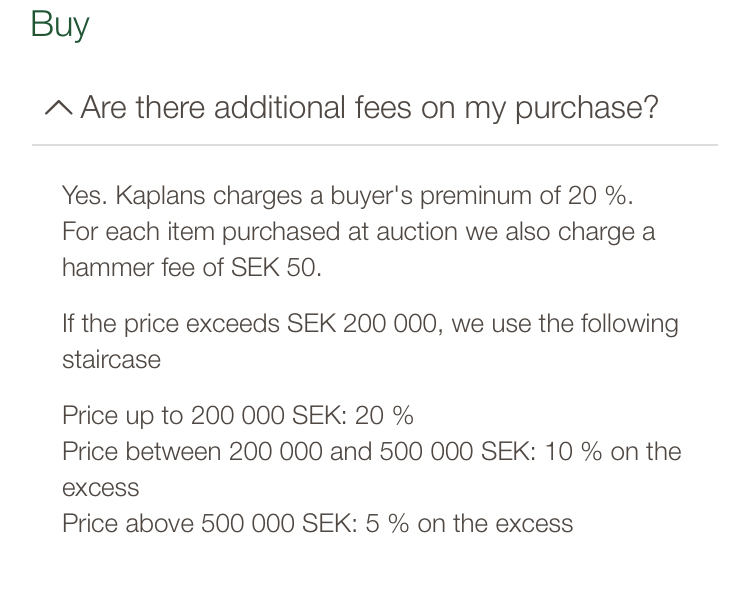The height and width of the screenshot is (597, 750).
Task: Click the word "staircase"
Action: [x=111, y=360]
